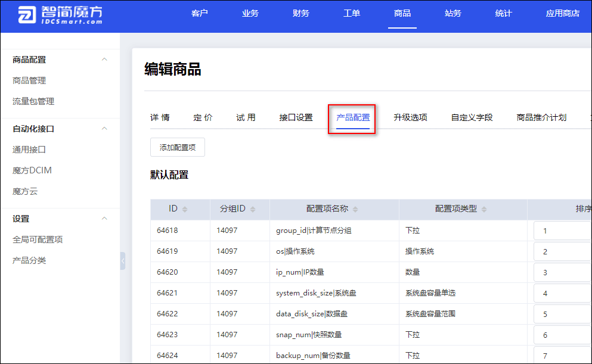Click the 添加配置项 button
This screenshot has width=592, height=364.
(178, 147)
